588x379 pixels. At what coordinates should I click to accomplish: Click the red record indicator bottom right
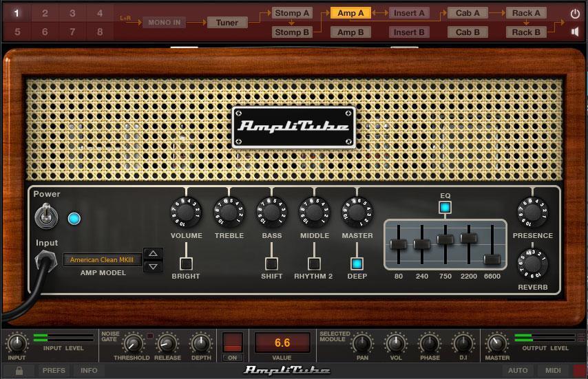pos(580,371)
